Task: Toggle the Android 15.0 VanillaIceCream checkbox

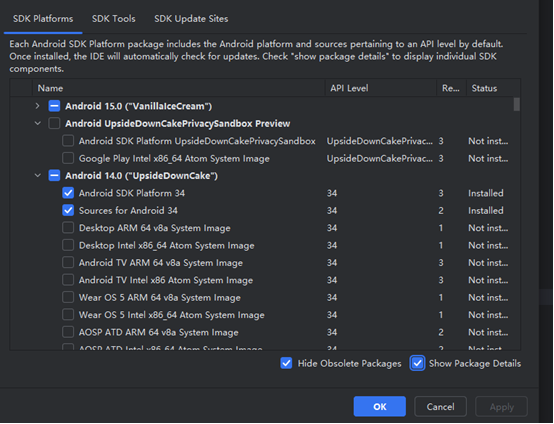Action: pos(54,106)
